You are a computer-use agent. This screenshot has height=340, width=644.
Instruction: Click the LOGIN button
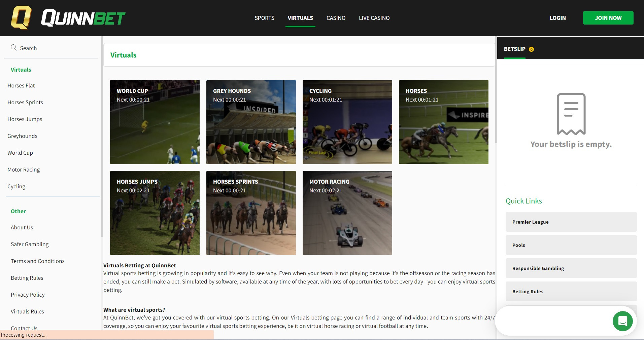click(x=557, y=18)
